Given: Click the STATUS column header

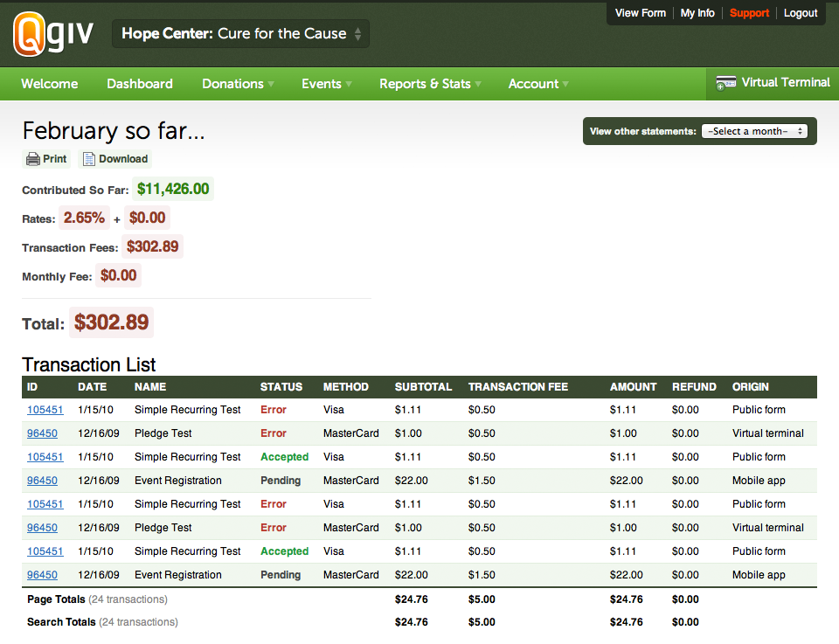Looking at the screenshot, I should coord(281,387).
